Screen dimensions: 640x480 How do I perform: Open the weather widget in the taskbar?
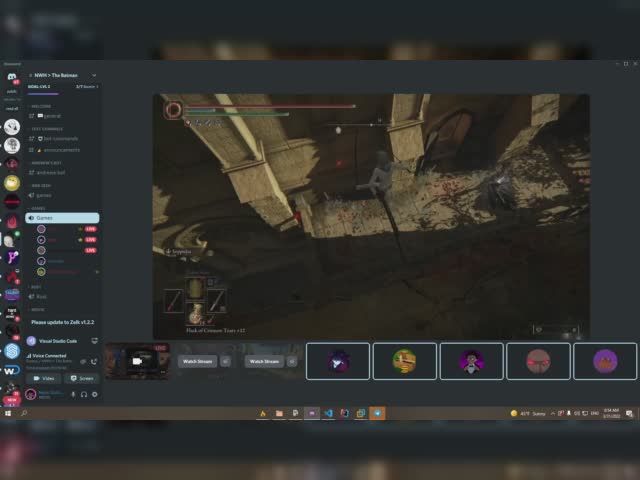click(x=528, y=413)
